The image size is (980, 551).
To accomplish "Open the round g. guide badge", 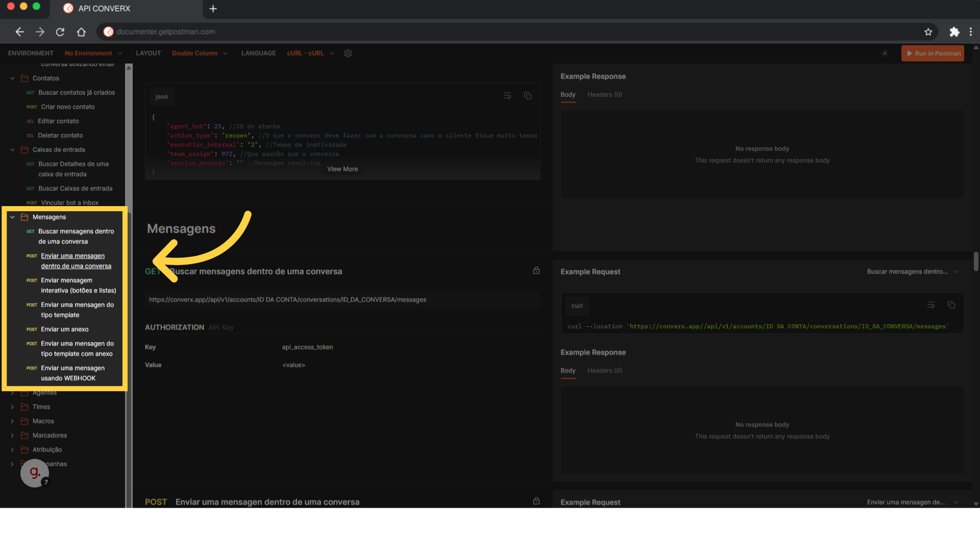I will tap(35, 473).
